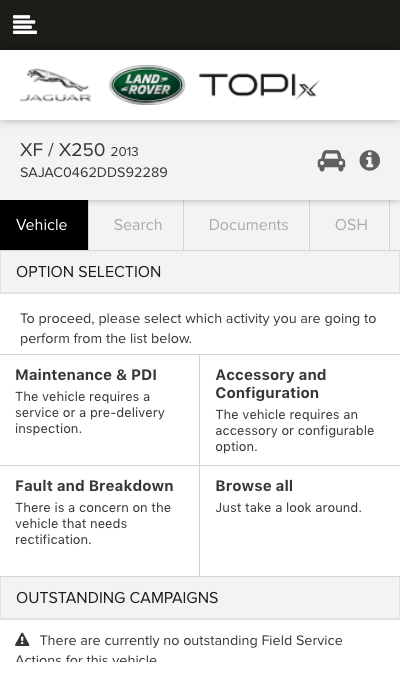400x682 pixels.
Task: Choose Fault and Breakdown activity
Action: coord(100,521)
